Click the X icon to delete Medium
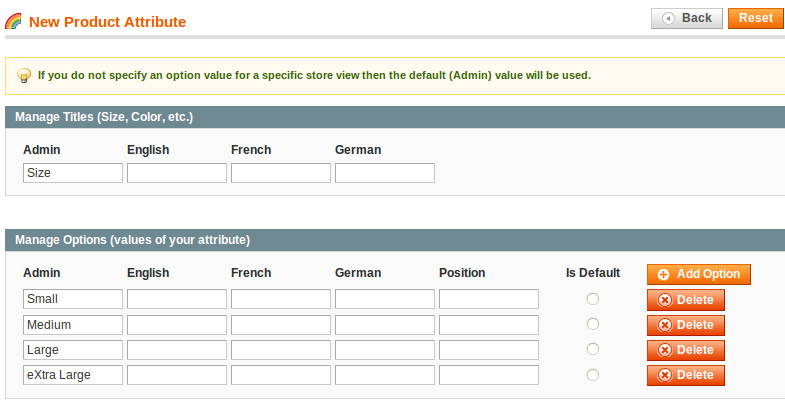Image resolution: width=785 pixels, height=403 pixels. click(x=664, y=325)
